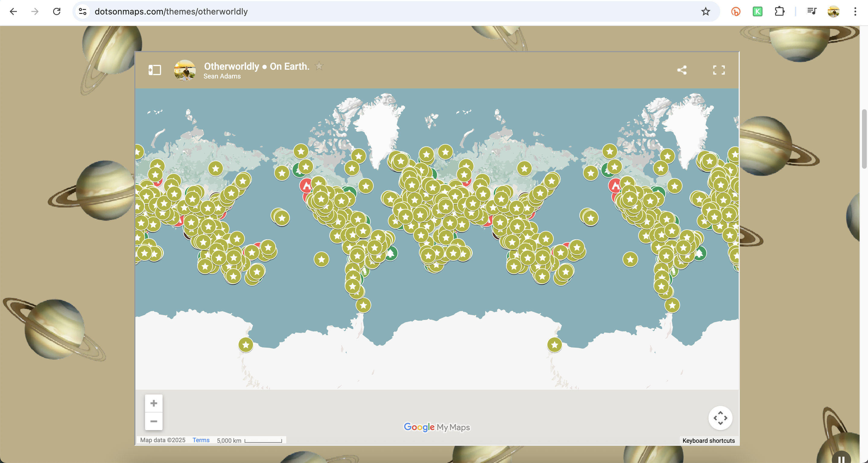Toggle the map sidebar panel icon

155,70
